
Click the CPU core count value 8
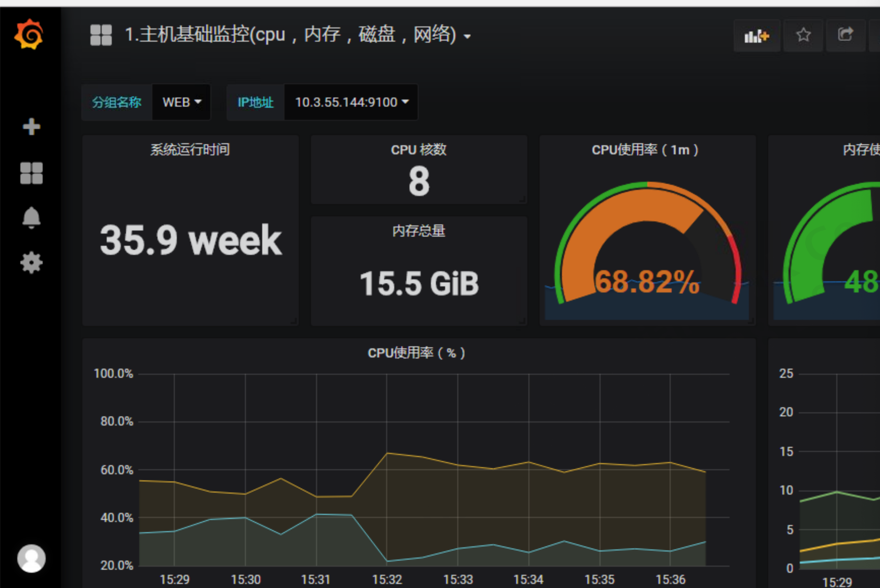click(x=419, y=181)
